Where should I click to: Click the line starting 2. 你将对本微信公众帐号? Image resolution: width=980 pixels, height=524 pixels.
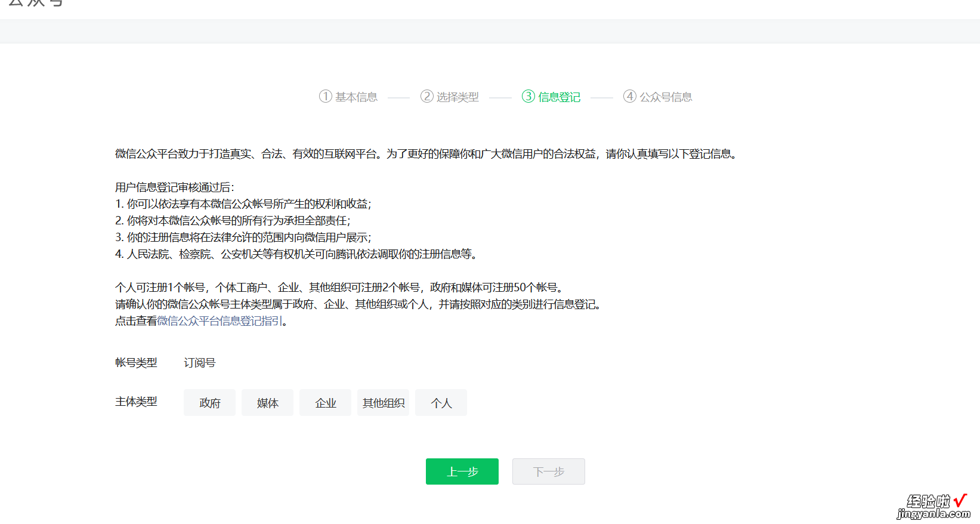point(233,221)
